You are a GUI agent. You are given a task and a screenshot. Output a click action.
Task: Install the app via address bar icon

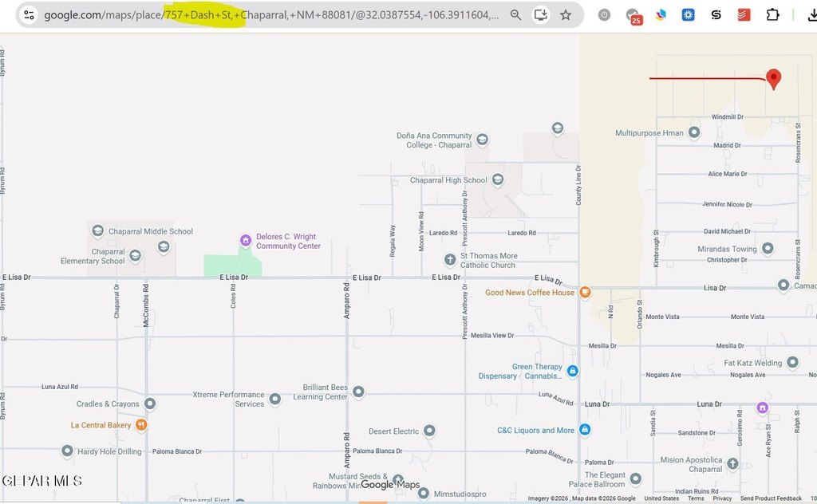[x=541, y=14]
